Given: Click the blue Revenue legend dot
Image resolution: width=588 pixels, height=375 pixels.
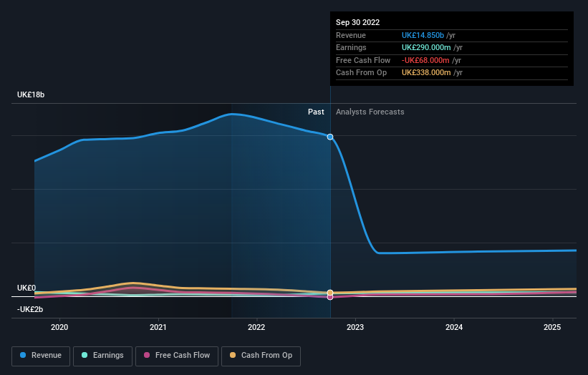Looking at the screenshot, I should tap(23, 355).
